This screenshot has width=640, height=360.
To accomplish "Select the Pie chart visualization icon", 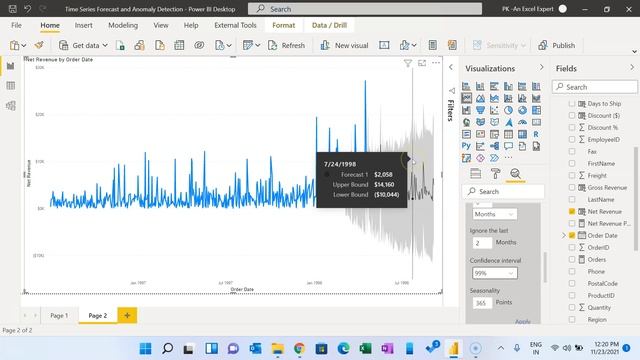I will (x=508, y=110).
